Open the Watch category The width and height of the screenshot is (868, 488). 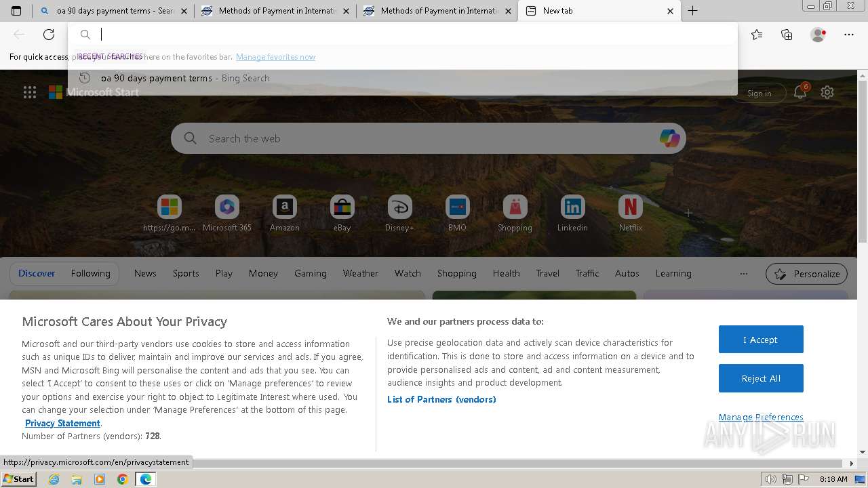click(x=408, y=273)
